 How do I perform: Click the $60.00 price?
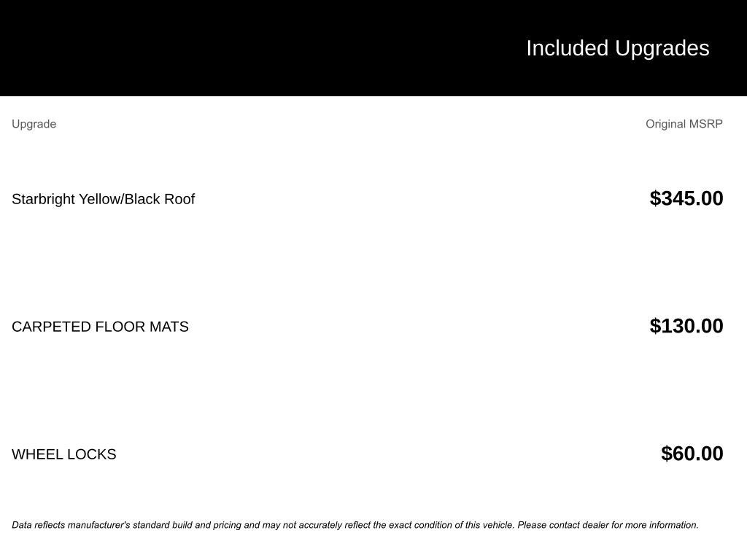point(692,454)
